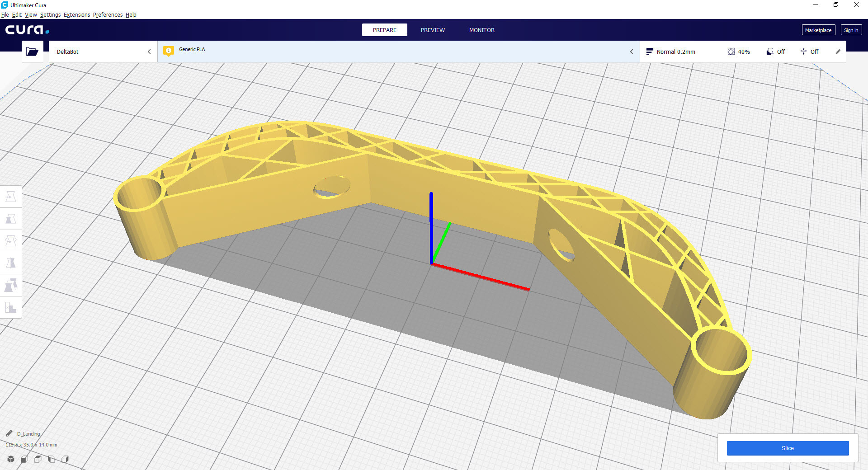Select the Scale tool in left toolbar
The height and width of the screenshot is (470, 868).
[11, 219]
